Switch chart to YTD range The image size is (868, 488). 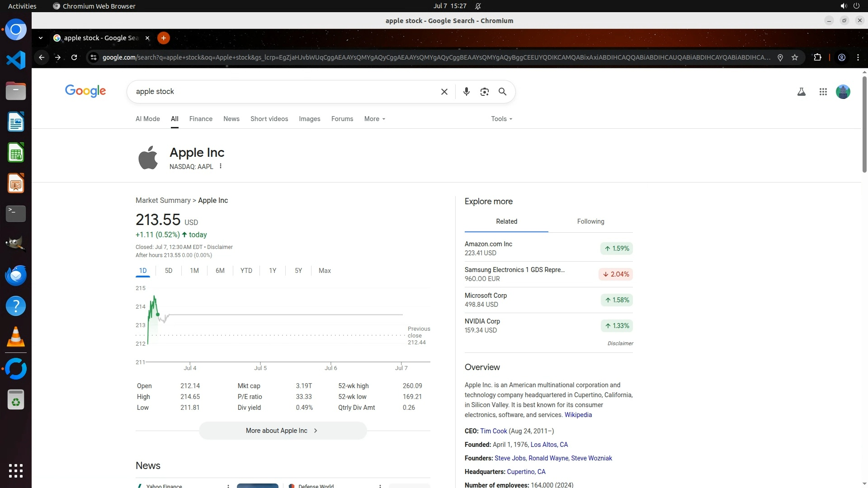[x=246, y=271]
